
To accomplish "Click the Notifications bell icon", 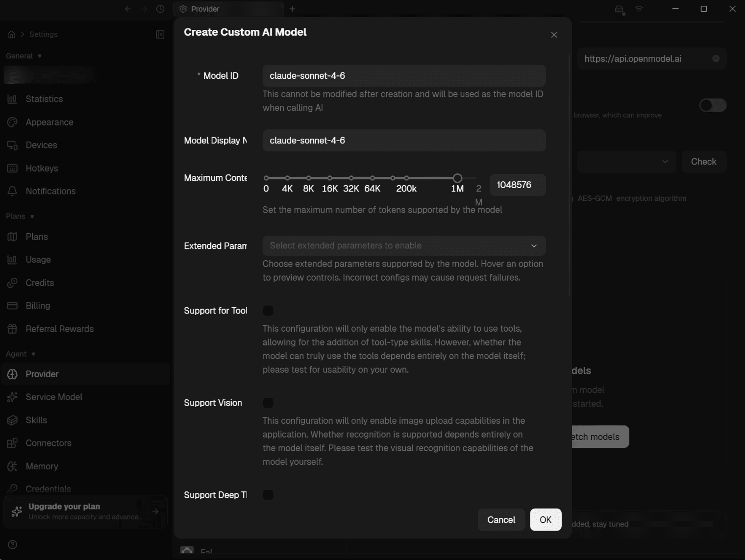I will (12, 191).
